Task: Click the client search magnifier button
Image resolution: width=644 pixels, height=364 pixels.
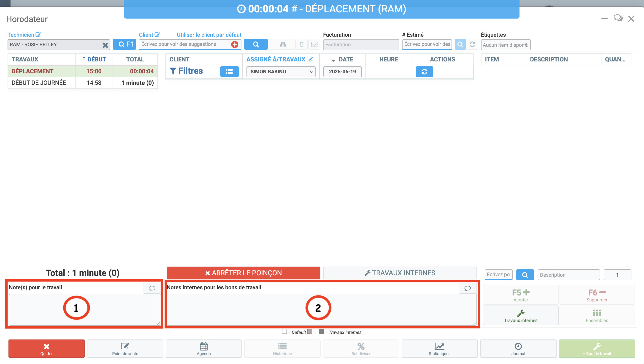Action: 255,44
